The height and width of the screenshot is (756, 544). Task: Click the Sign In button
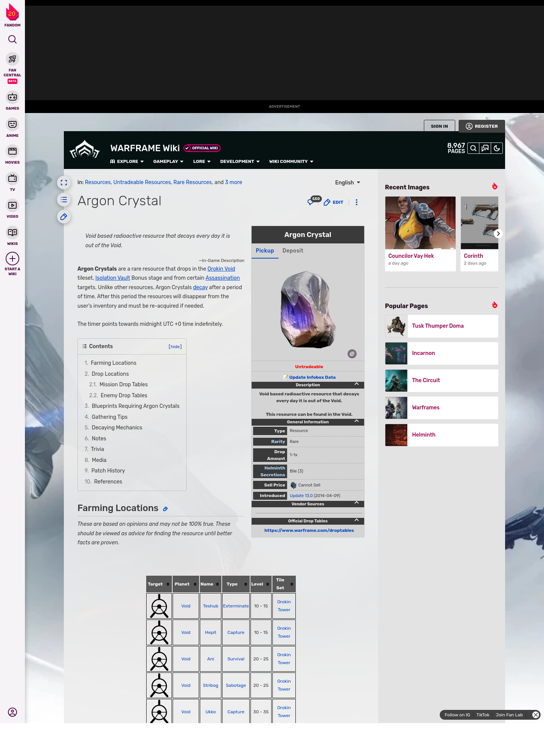tap(439, 126)
